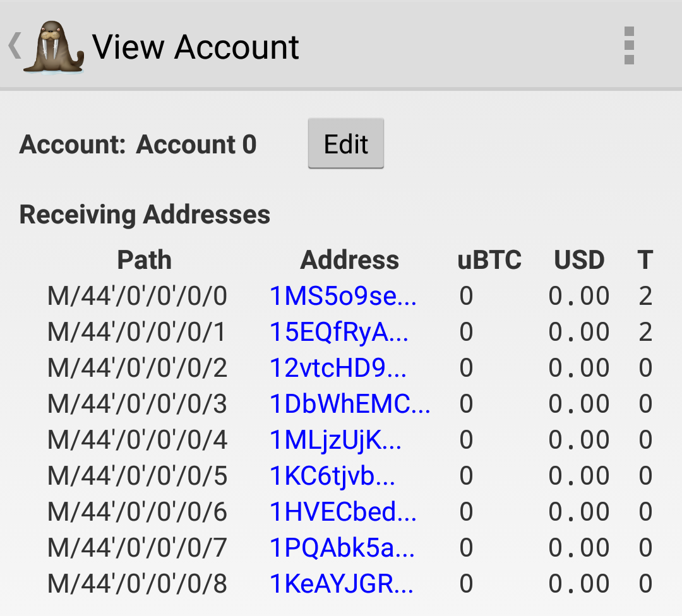This screenshot has height=616, width=682.
Task: Select the View Account title
Action: (195, 47)
